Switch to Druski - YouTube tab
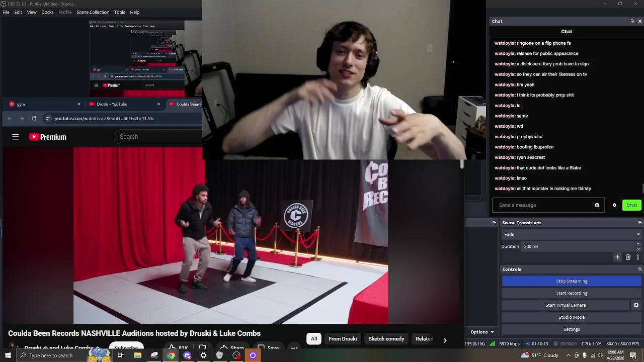644x362 pixels. [123, 104]
